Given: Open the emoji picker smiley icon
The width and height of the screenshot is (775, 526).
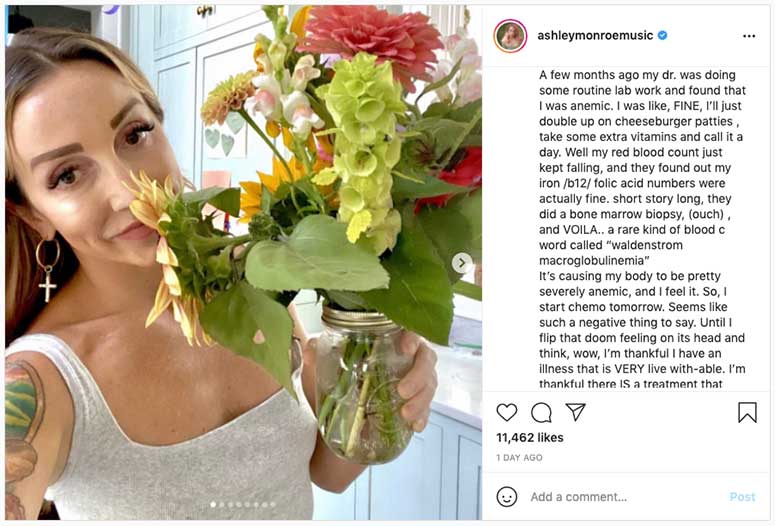Looking at the screenshot, I should coord(507,496).
